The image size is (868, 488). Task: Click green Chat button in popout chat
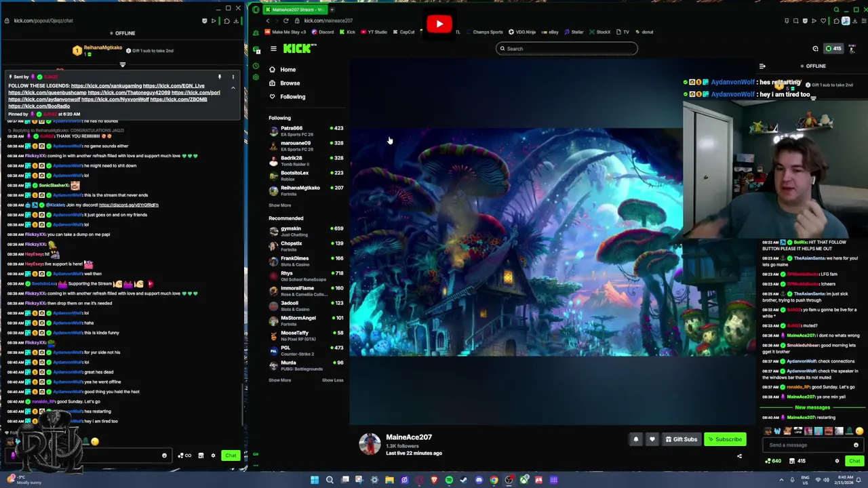pos(231,455)
